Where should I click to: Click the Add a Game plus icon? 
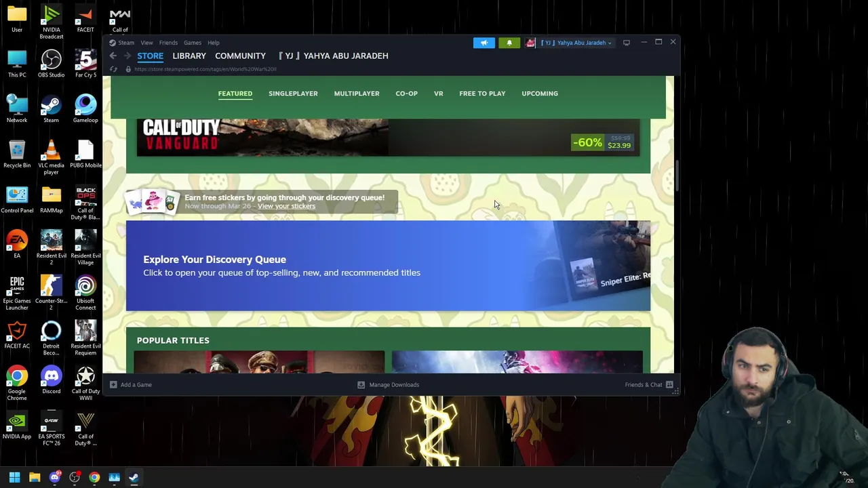[113, 384]
